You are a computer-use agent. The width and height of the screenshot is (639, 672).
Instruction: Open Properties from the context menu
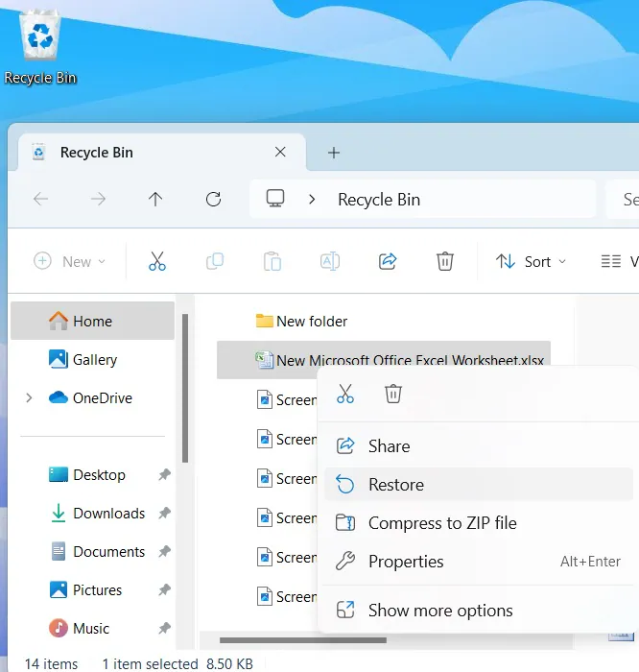pyautogui.click(x=479, y=562)
